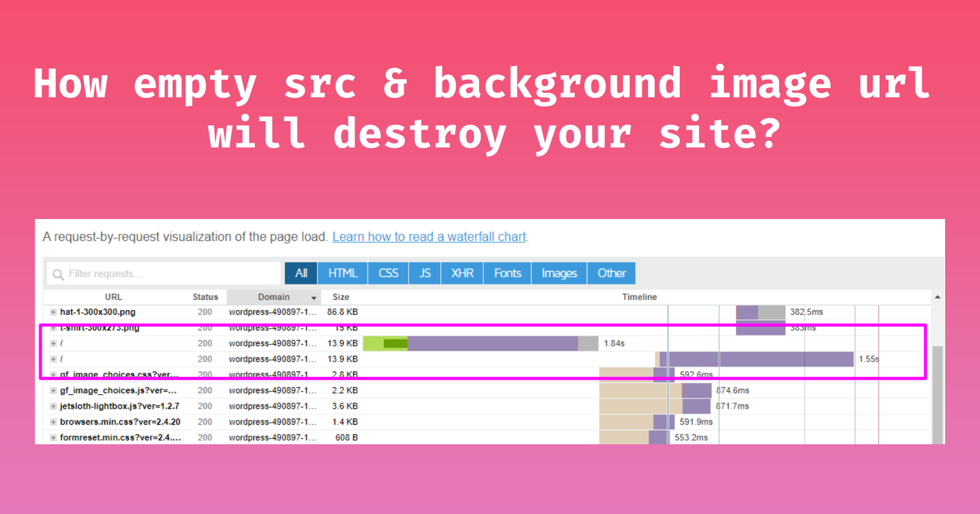Click the 874.6ms timing label

tap(733, 390)
